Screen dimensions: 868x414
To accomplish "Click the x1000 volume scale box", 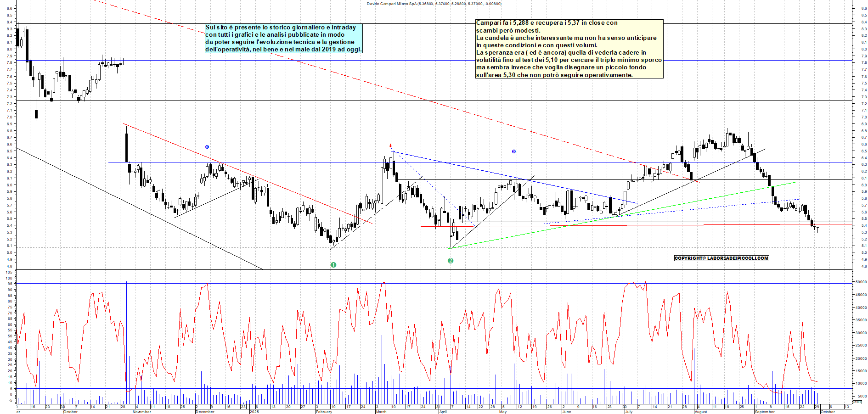I will pyautogui.click(x=857, y=402).
